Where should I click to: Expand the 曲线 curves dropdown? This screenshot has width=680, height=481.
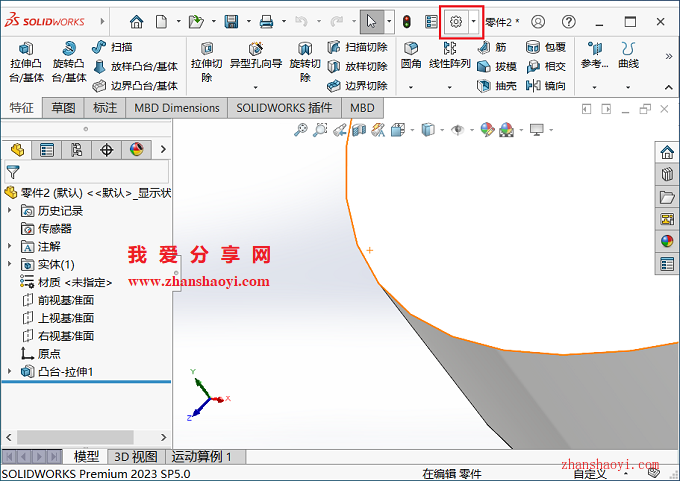(628, 87)
